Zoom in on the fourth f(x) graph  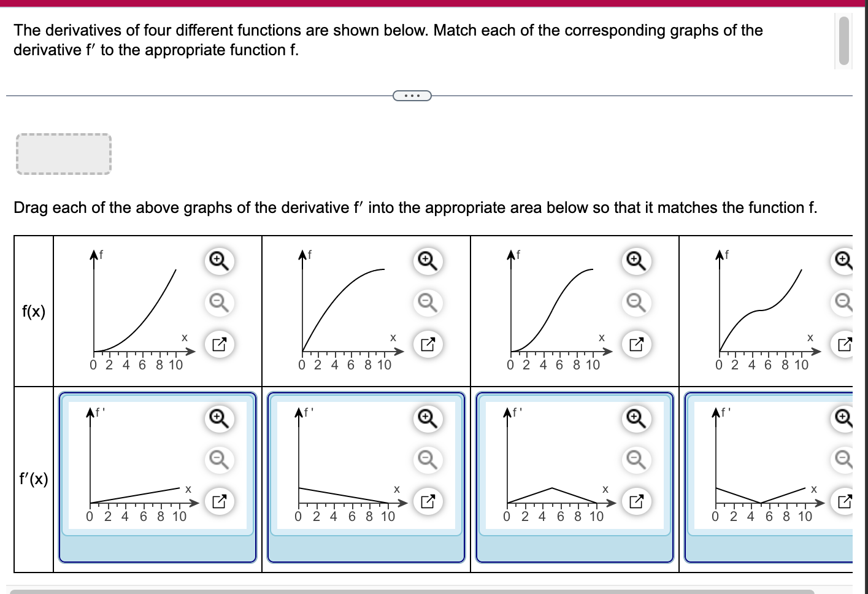coord(843,261)
